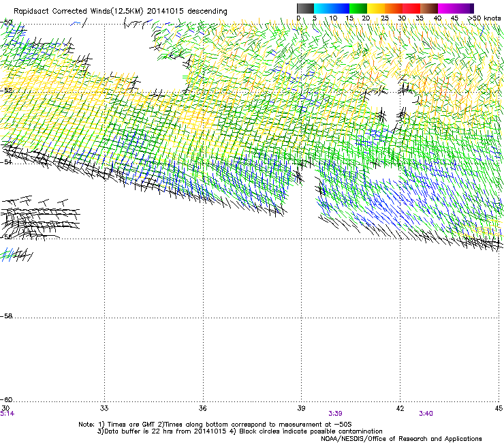Click the -54 latitude label
The height and width of the screenshot is (443, 504).
pyautogui.click(x=6, y=162)
